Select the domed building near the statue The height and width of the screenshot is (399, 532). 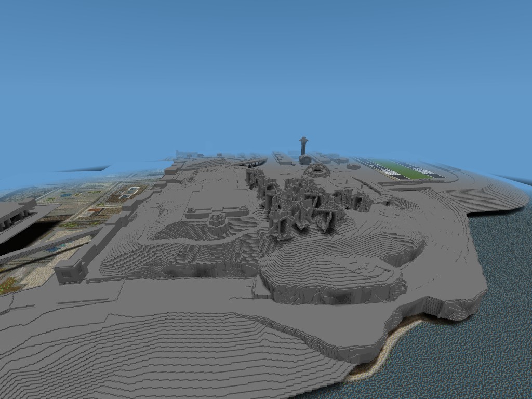(305, 159)
